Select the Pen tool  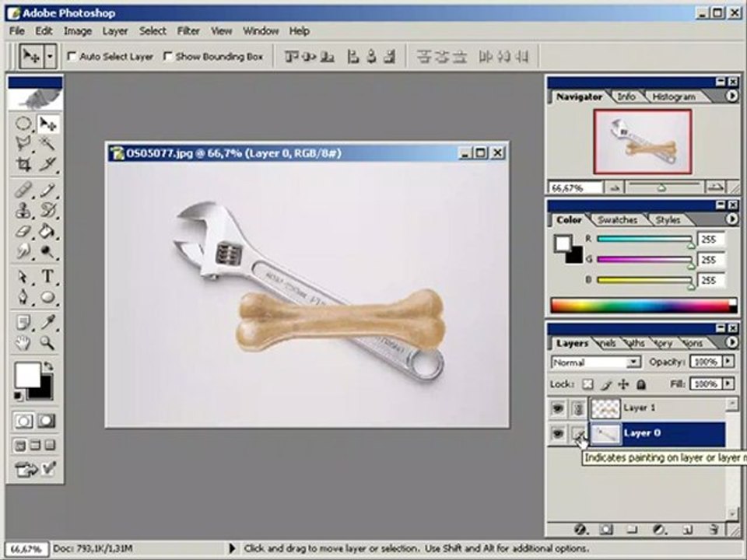point(23,297)
